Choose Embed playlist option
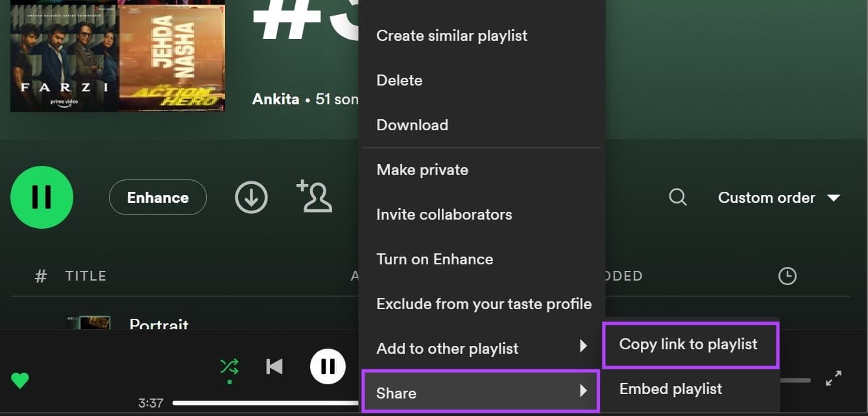This screenshot has height=416, width=868. pos(671,389)
